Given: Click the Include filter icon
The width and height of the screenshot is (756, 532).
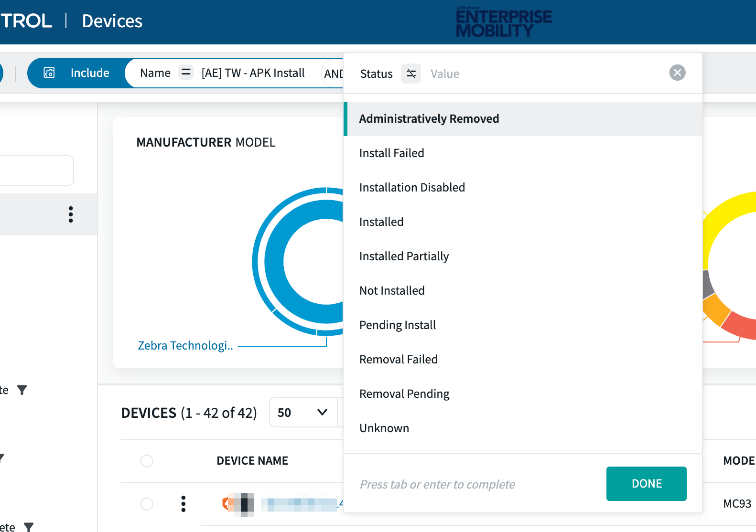Looking at the screenshot, I should coord(49,73).
